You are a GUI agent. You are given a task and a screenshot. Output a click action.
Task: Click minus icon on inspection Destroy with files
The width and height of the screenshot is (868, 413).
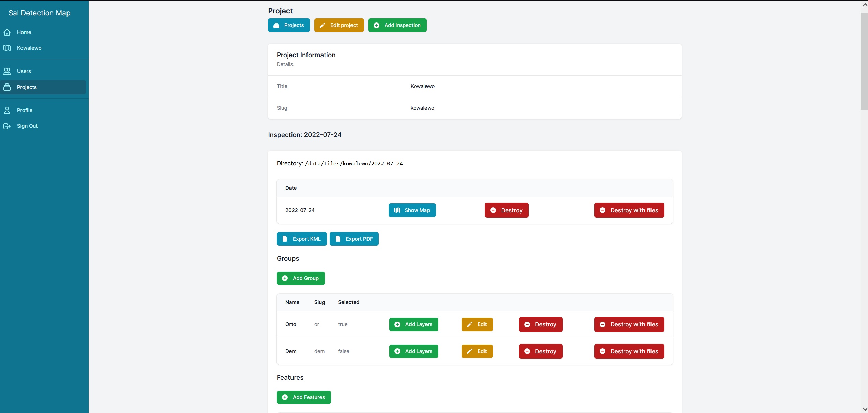pos(603,210)
